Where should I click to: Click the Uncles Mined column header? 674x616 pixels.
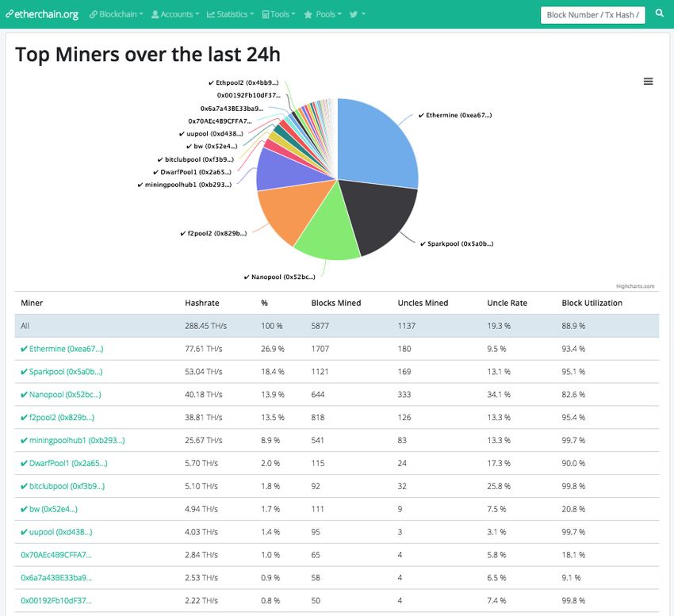coord(423,303)
